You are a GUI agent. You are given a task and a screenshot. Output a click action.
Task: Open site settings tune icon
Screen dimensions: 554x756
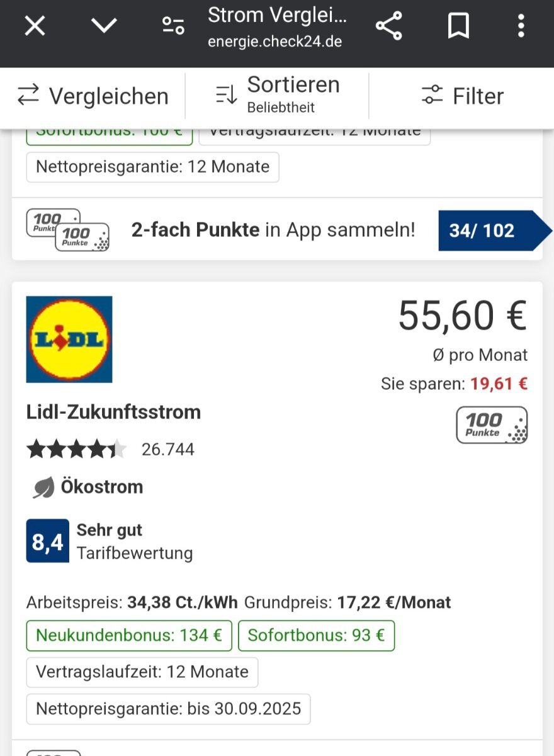(x=173, y=26)
